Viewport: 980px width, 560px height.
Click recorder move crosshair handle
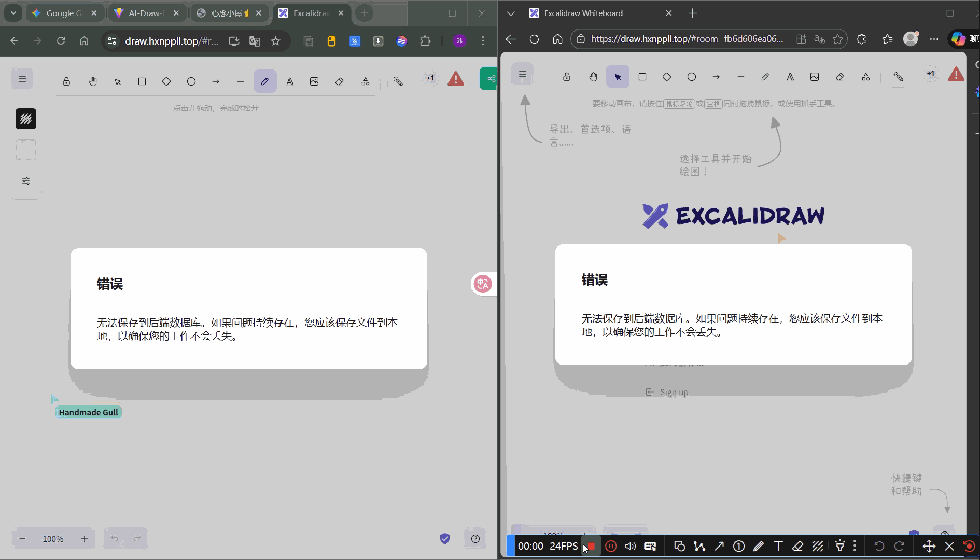click(x=929, y=546)
